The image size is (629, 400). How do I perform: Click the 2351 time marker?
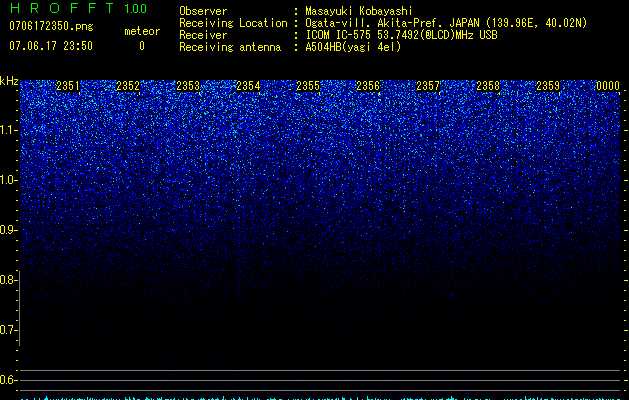(x=68, y=86)
